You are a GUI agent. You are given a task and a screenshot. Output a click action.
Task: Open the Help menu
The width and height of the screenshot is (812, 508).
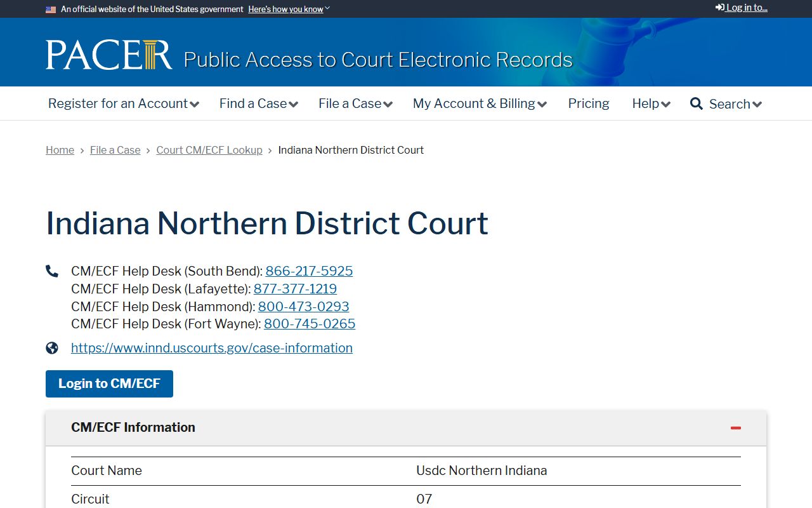(651, 104)
